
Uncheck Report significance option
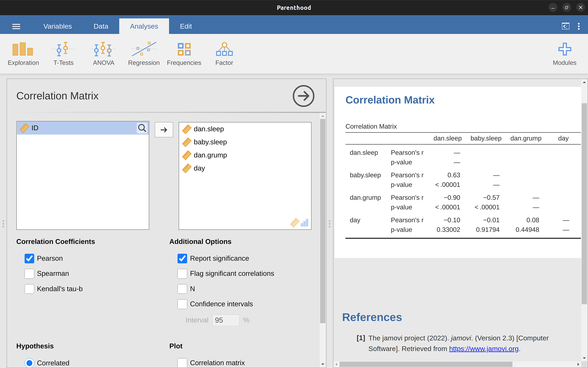[182, 259]
